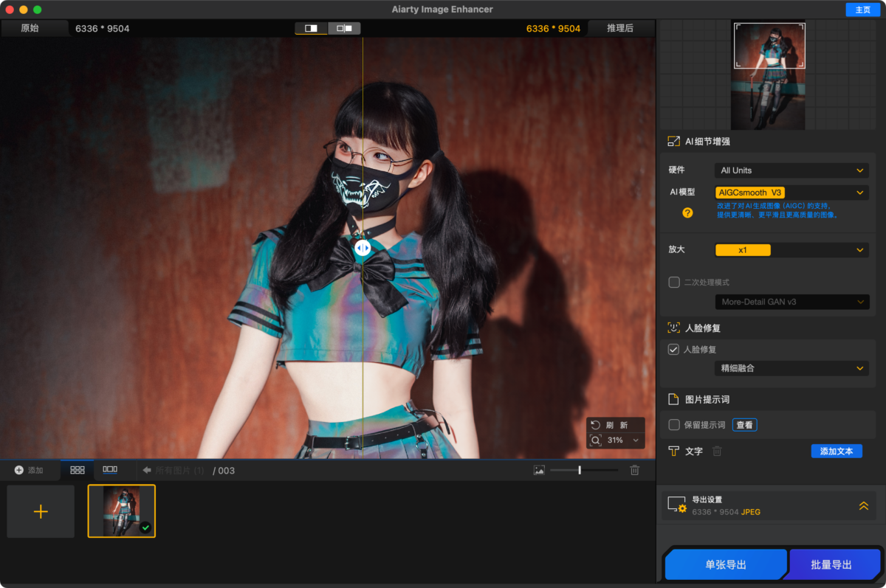Delete text with the 文字 trash icon
Image resolution: width=886 pixels, height=588 pixels.
717,451
